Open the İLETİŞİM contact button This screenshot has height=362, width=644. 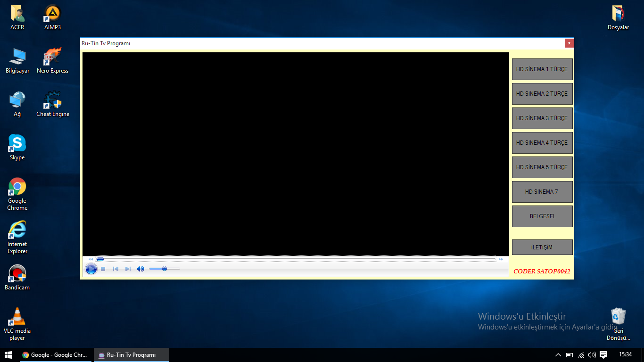[x=542, y=247]
